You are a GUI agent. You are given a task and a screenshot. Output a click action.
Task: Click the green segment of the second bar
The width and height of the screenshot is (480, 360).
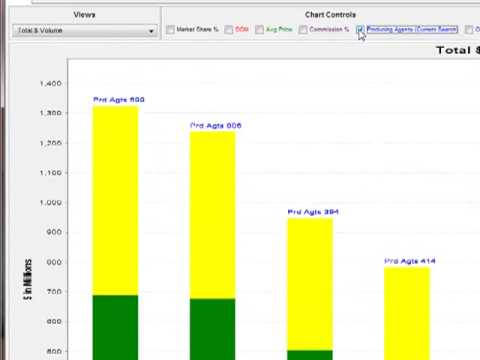tap(213, 329)
